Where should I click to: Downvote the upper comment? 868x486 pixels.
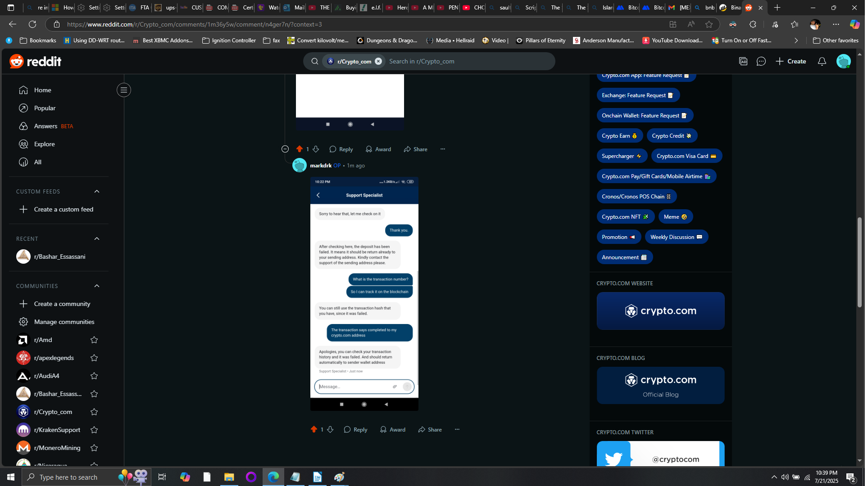coord(317,149)
